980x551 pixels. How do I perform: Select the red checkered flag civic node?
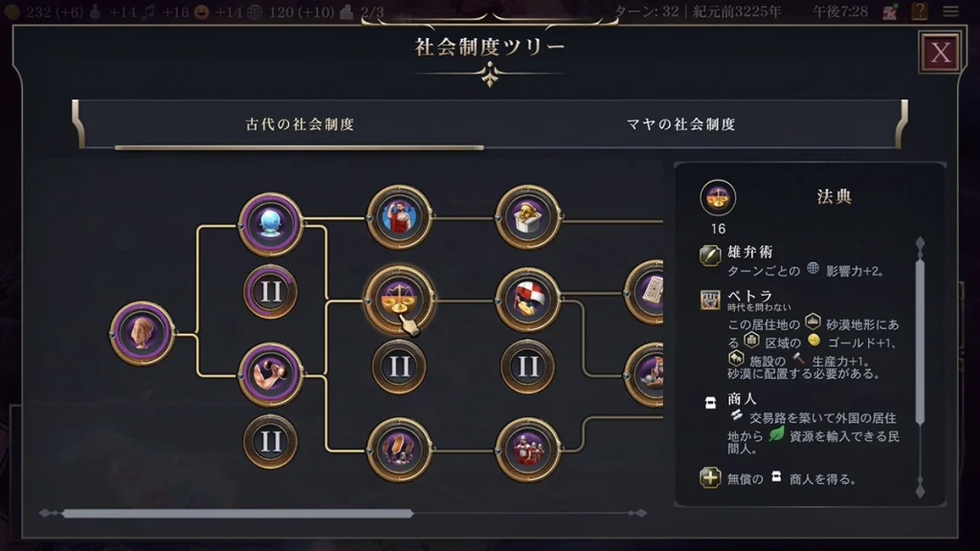point(527,299)
